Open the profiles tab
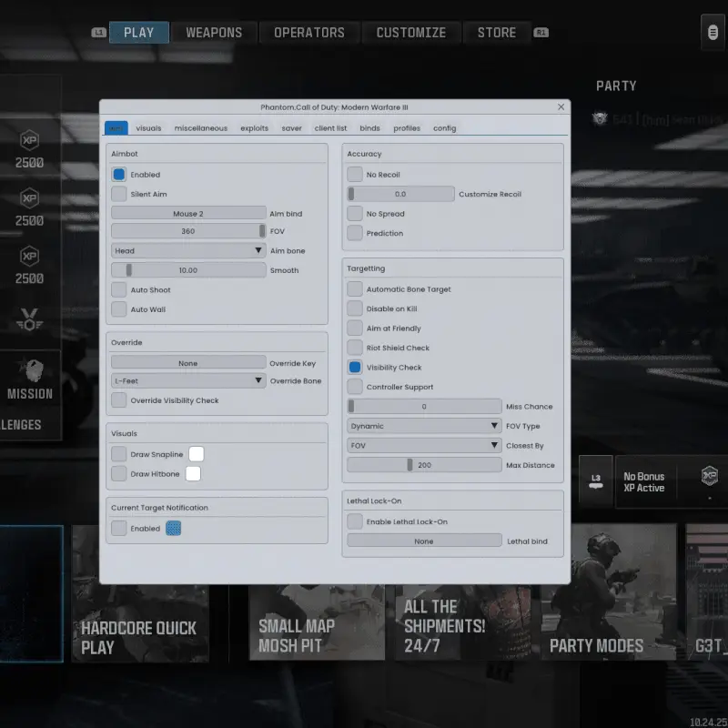This screenshot has height=728, width=728. [407, 128]
